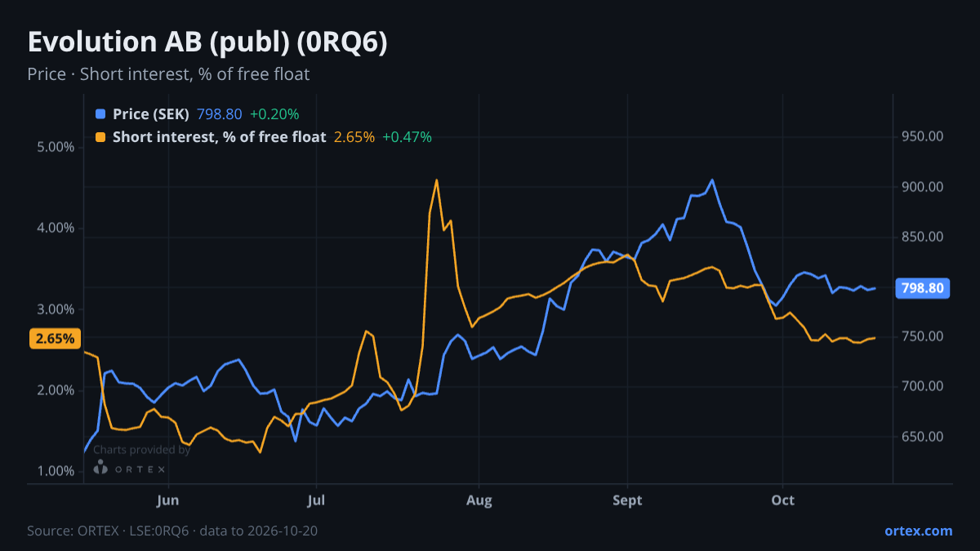Click the +0.47% short interest change
The image size is (980, 551).
pos(407,136)
